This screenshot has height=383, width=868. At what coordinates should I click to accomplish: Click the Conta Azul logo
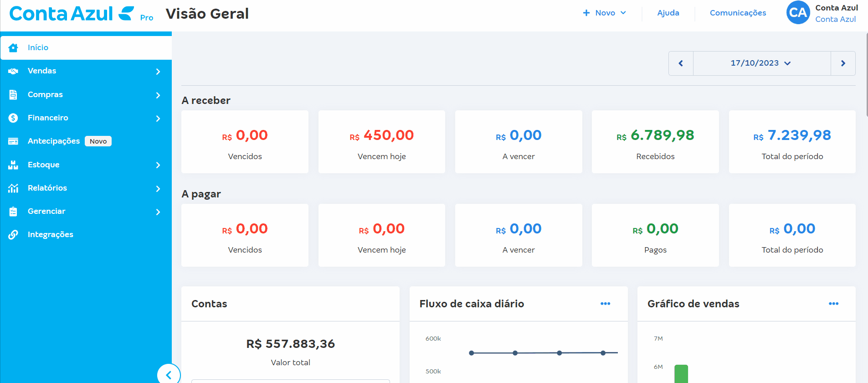click(x=72, y=14)
